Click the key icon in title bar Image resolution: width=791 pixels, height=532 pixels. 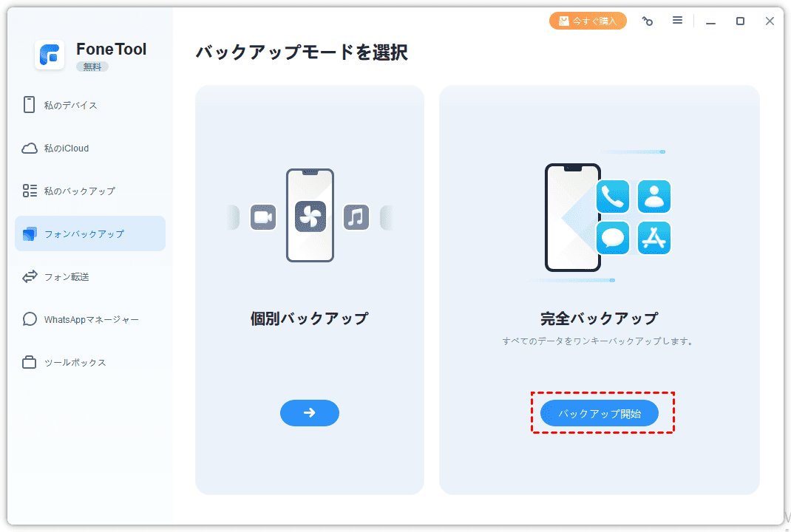click(x=648, y=21)
